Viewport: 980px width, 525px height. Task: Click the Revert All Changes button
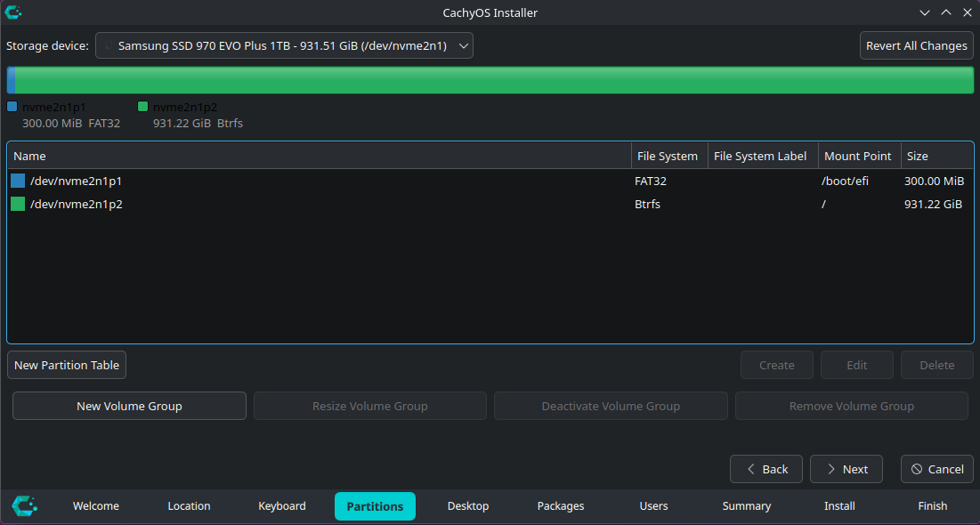click(x=916, y=45)
